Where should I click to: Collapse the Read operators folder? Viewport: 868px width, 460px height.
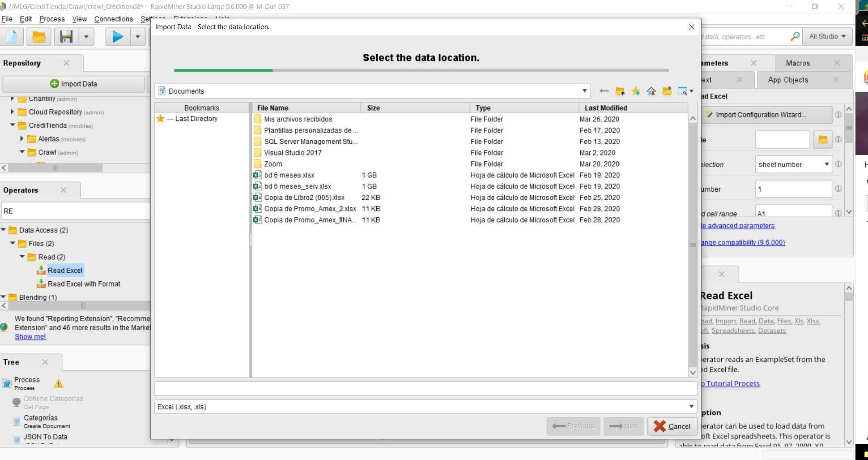pos(22,257)
